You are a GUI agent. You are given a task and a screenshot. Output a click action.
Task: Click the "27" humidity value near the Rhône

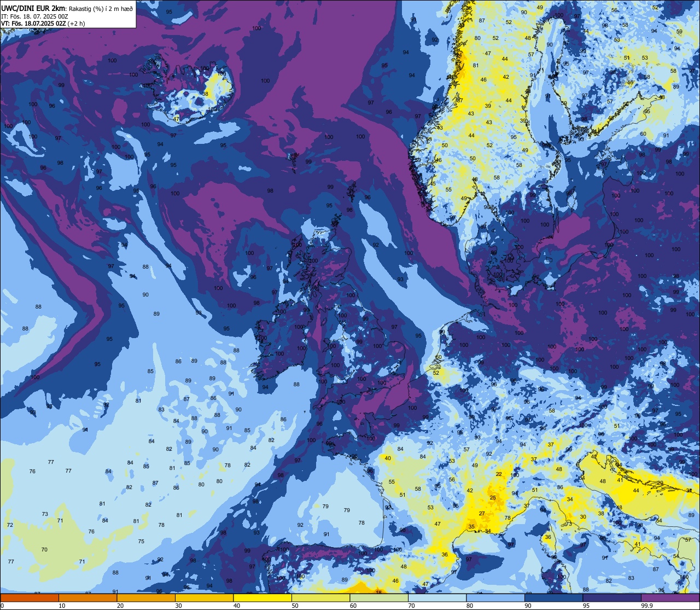[x=482, y=514]
